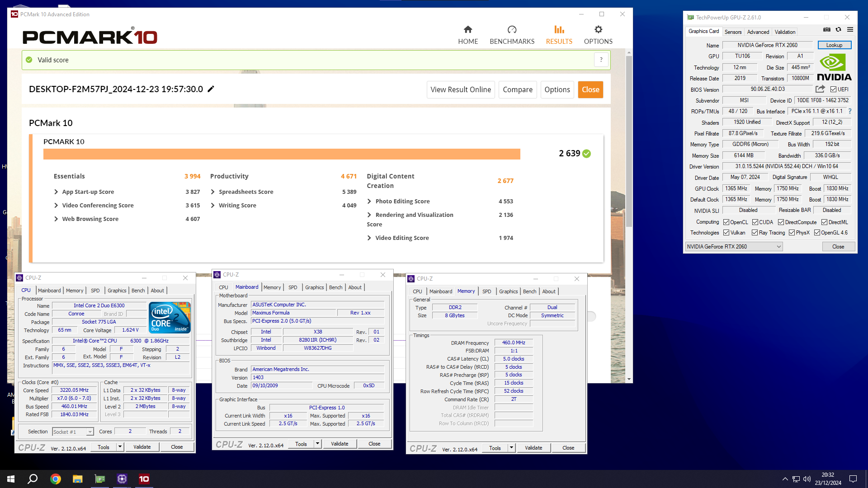
Task: Click the PCMark scrollbar down arrow
Action: tap(629, 379)
